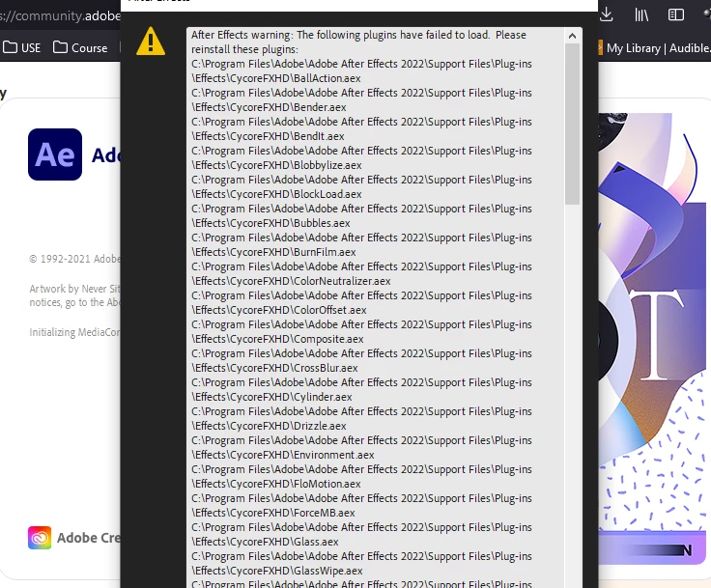Click the '© 1992-2021 Adobe' copyright text

tap(74, 259)
